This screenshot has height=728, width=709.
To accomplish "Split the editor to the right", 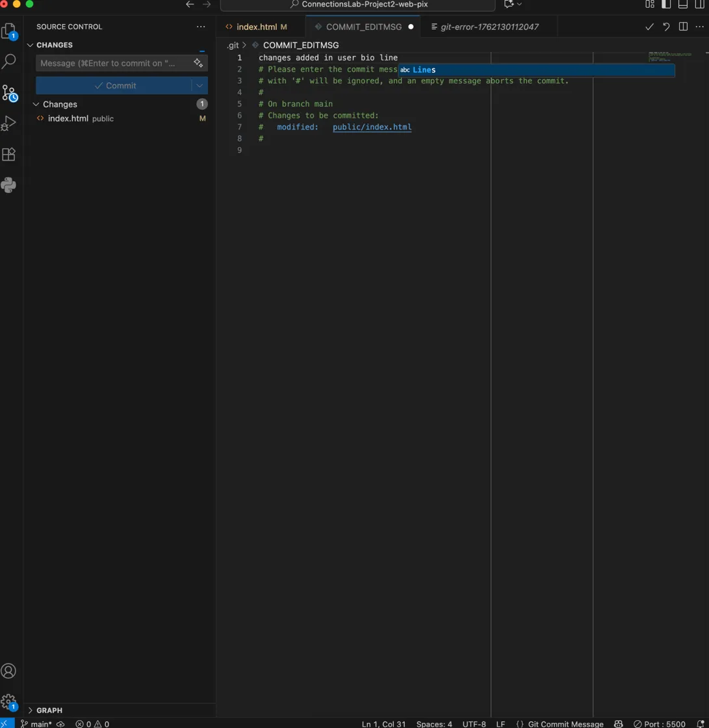I will point(683,27).
